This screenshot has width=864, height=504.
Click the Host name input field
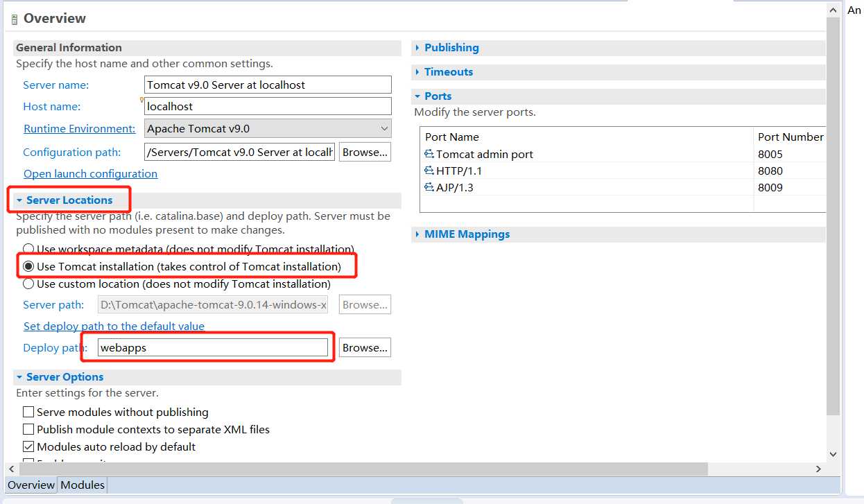[x=268, y=106]
